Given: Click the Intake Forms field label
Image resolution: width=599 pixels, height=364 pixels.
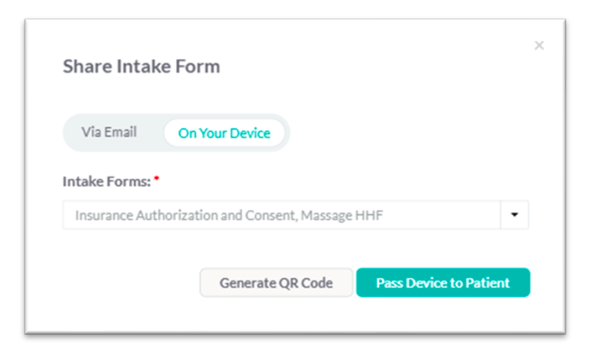Looking at the screenshot, I should click(x=107, y=181).
